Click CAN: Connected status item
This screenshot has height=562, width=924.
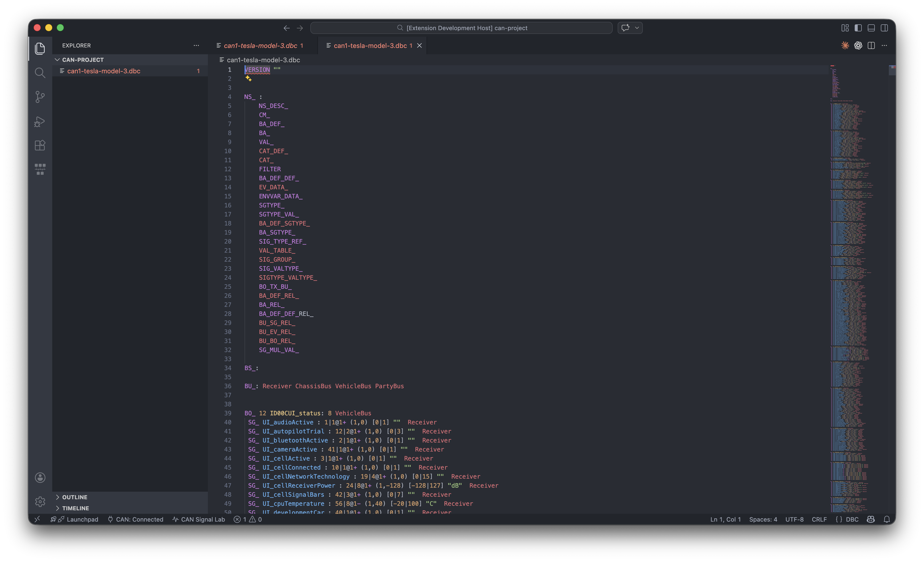click(x=136, y=519)
